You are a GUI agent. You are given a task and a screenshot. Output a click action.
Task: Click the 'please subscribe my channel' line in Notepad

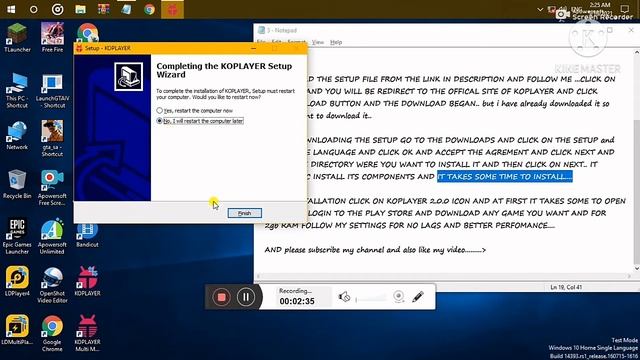375,250
